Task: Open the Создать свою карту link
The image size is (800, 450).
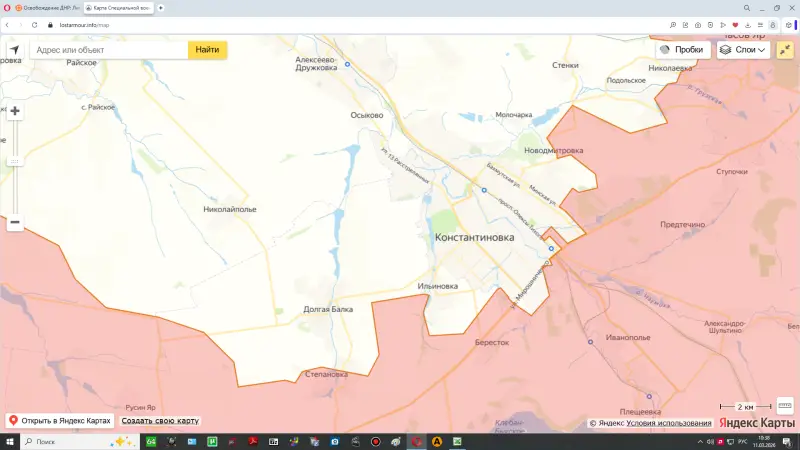Action: coord(160,421)
